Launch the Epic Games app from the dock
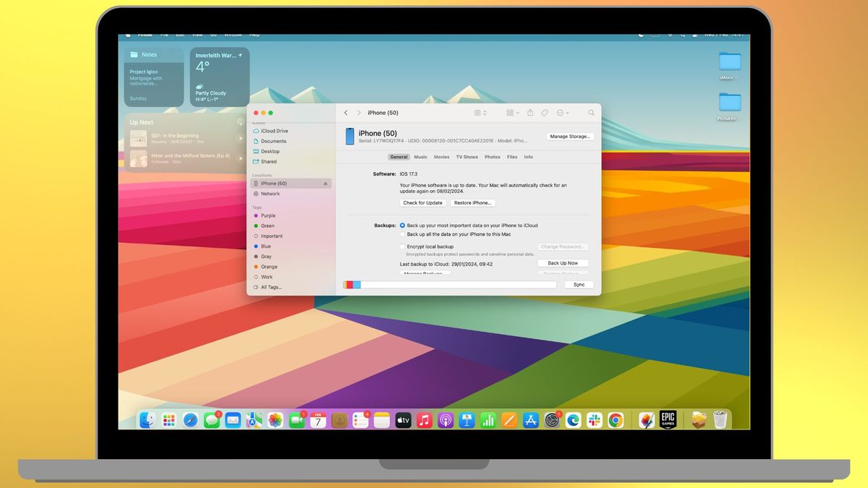The image size is (868, 488). (666, 419)
